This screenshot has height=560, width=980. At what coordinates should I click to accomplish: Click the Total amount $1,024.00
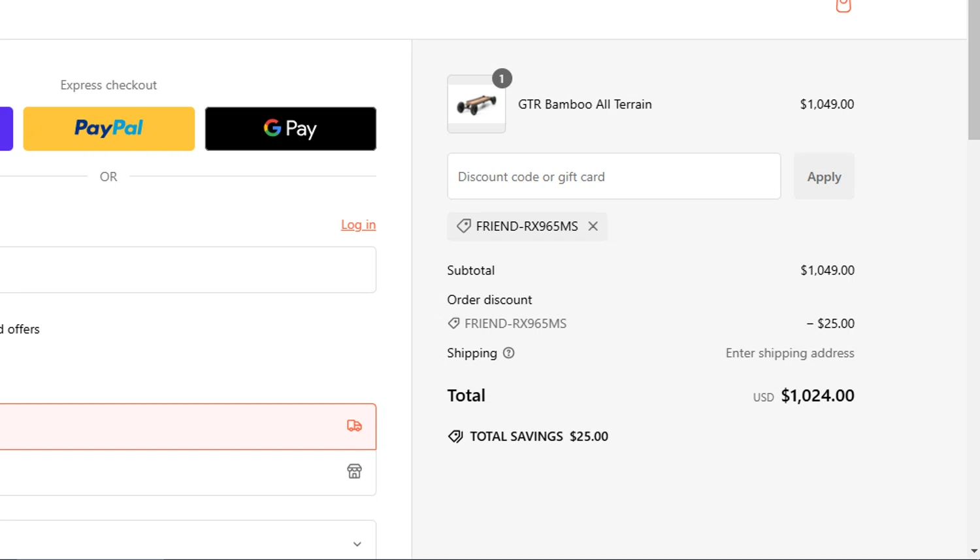tap(817, 396)
